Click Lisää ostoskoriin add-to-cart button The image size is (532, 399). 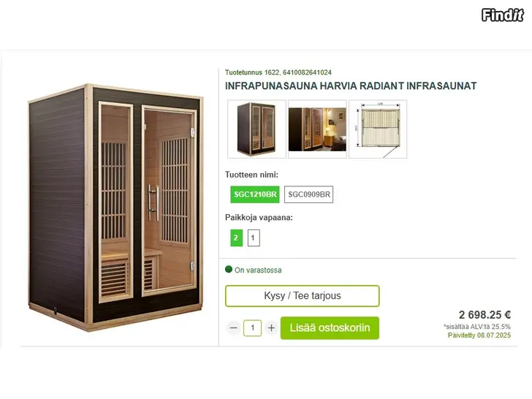click(x=330, y=327)
